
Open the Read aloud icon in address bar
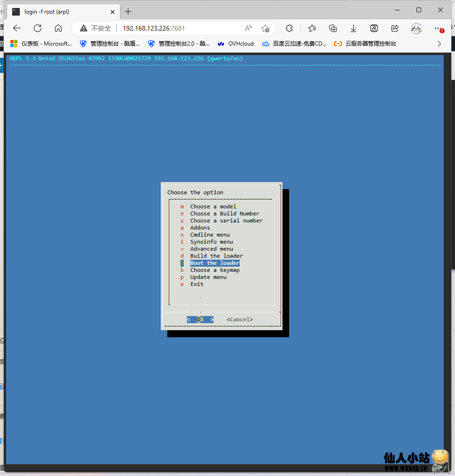pos(248,28)
